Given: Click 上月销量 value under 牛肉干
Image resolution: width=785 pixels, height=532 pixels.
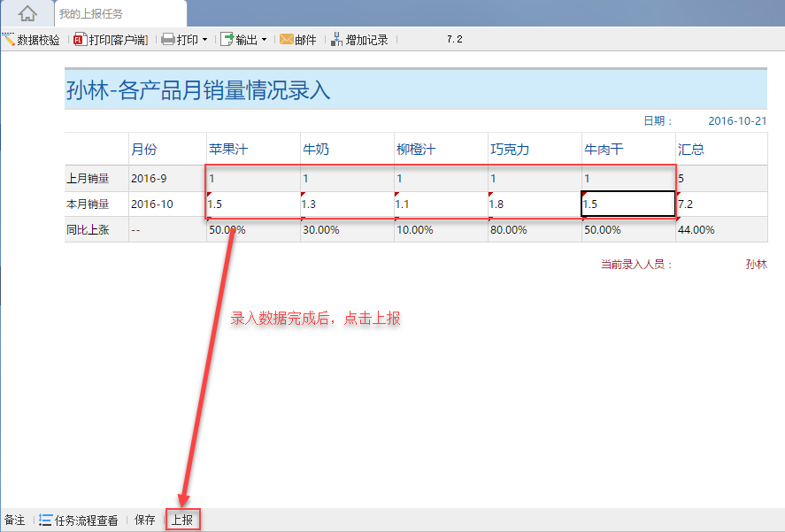Looking at the screenshot, I should click(628, 178).
